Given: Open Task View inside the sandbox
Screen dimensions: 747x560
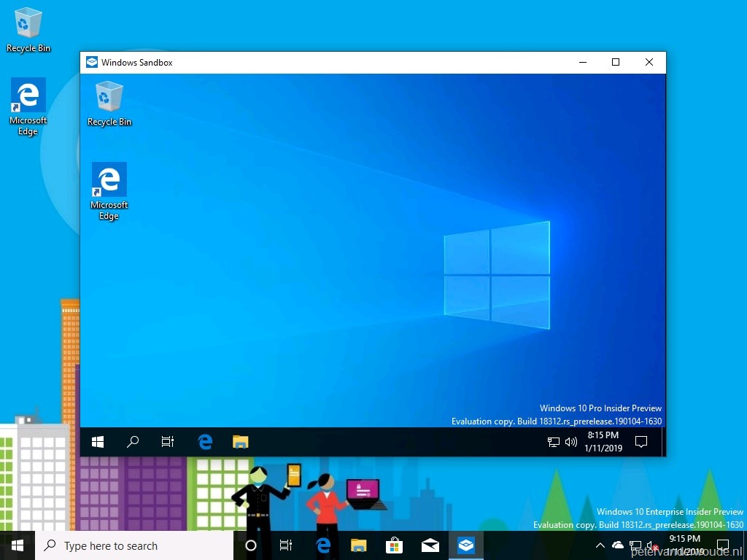Looking at the screenshot, I should (168, 441).
